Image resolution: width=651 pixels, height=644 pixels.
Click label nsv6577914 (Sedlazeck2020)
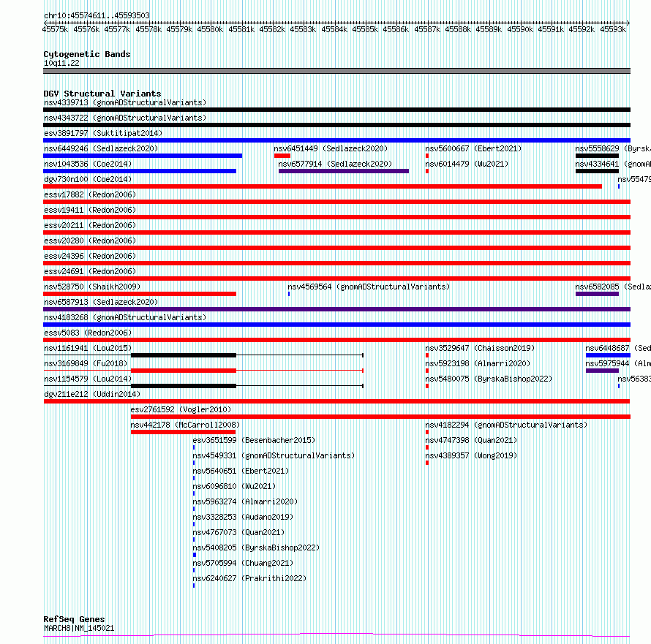pyautogui.click(x=335, y=164)
